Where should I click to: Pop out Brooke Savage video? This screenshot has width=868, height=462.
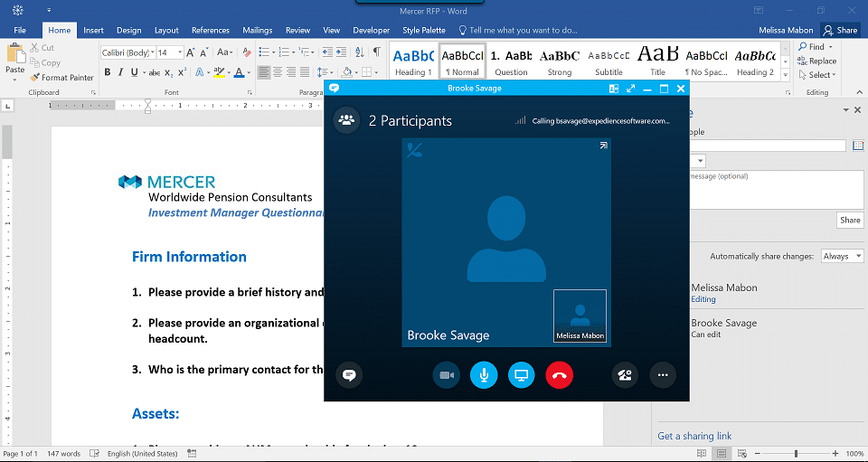[x=603, y=146]
